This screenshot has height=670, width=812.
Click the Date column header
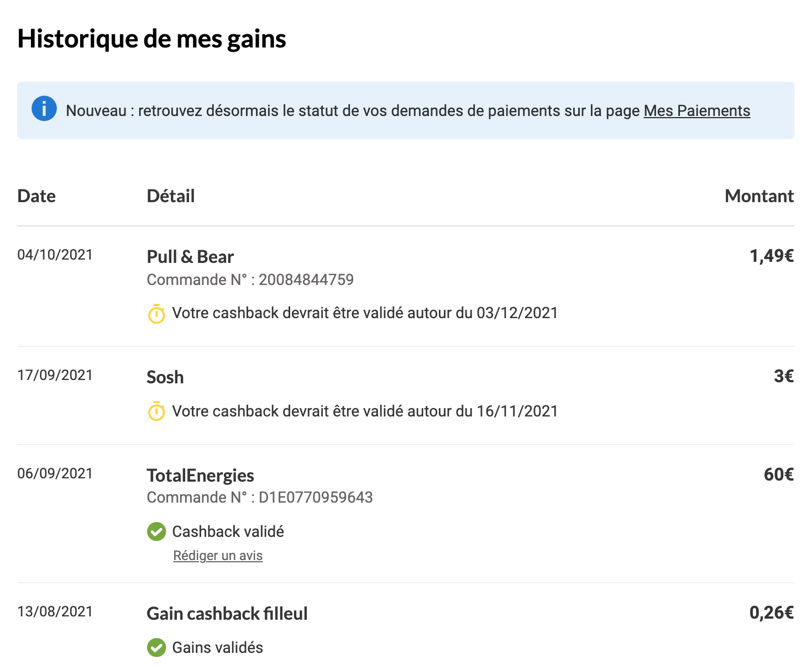(x=36, y=196)
